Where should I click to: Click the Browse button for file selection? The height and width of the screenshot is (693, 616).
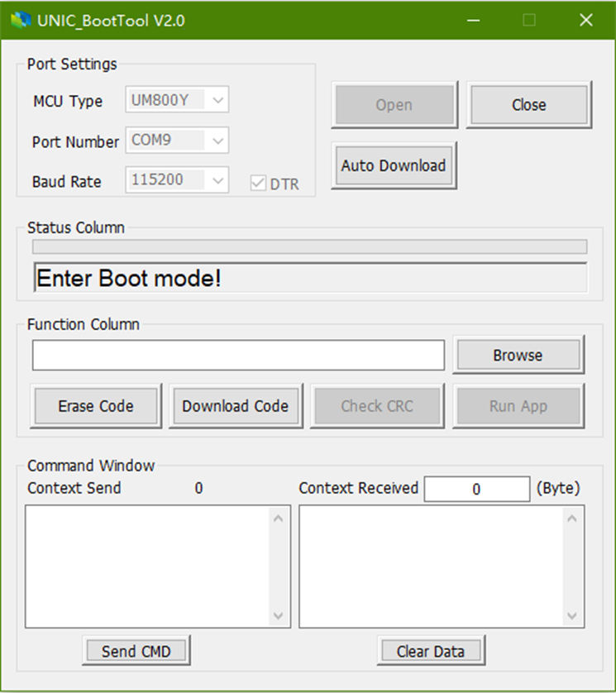[518, 355]
